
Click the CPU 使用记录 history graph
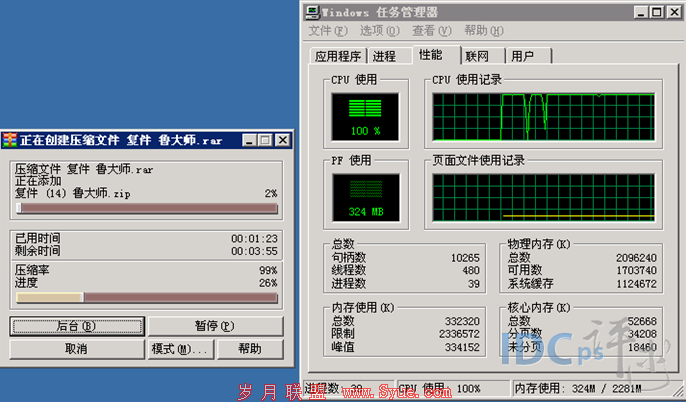point(543,117)
